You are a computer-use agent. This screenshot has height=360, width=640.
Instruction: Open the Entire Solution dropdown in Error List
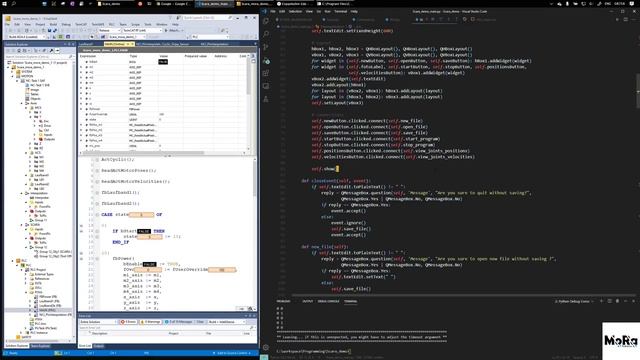click(x=99, y=322)
